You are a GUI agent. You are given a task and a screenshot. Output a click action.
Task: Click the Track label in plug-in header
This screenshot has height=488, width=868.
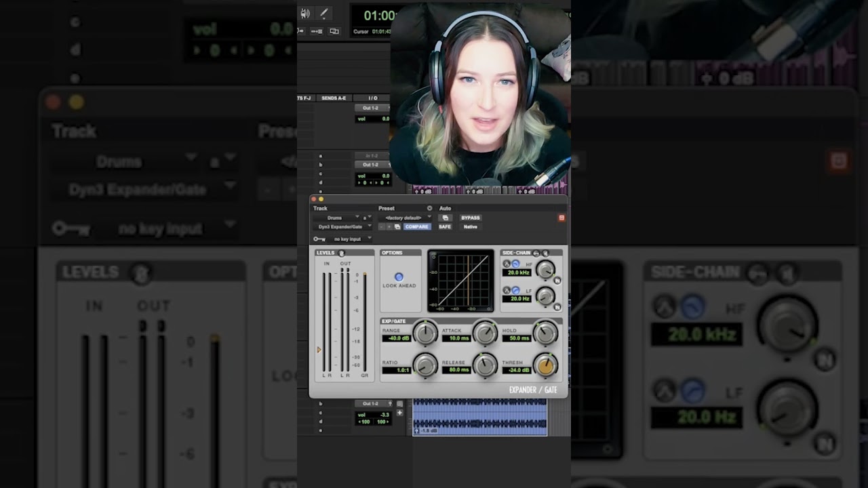tap(320, 208)
